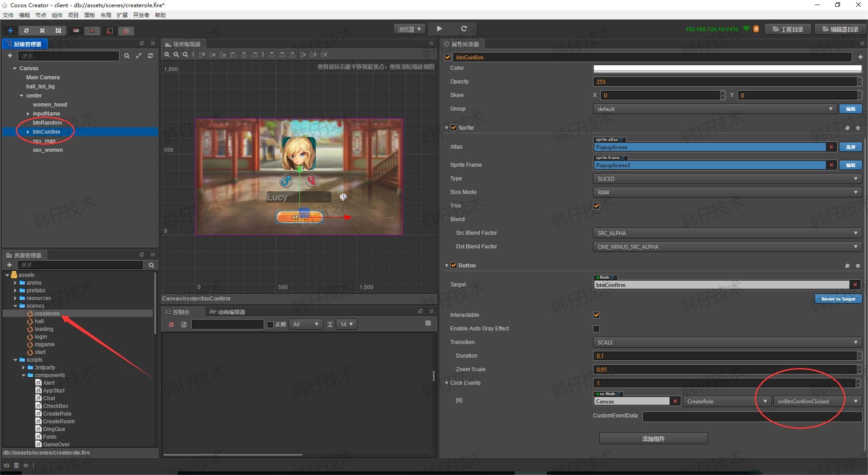This screenshot has height=475, width=868.
Task: Click the assets search magnifier icon
Action: coord(151,265)
